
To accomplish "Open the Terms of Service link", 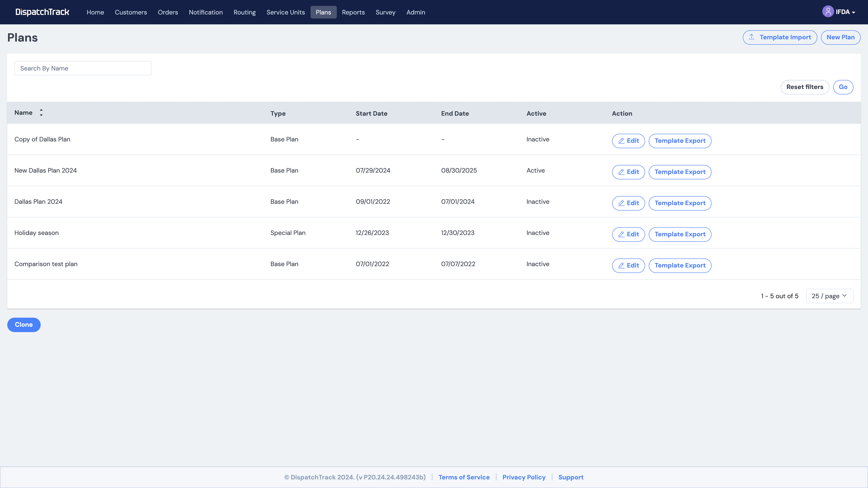I will [464, 477].
